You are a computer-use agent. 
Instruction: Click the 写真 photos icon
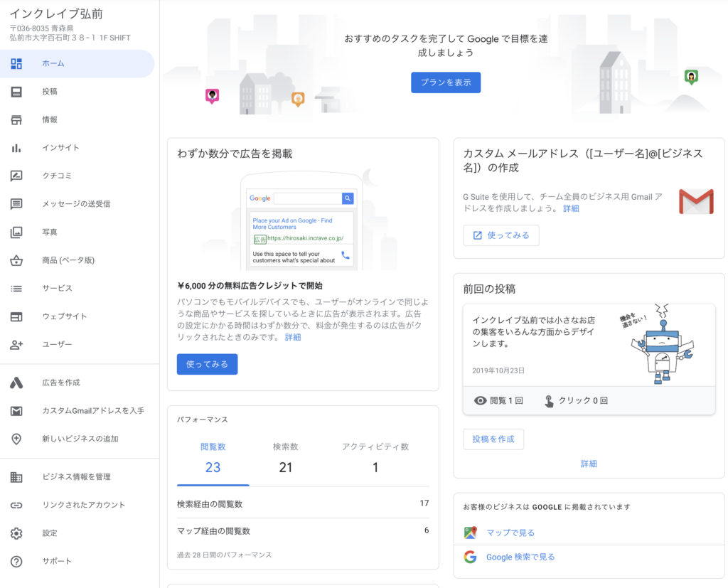click(x=16, y=232)
